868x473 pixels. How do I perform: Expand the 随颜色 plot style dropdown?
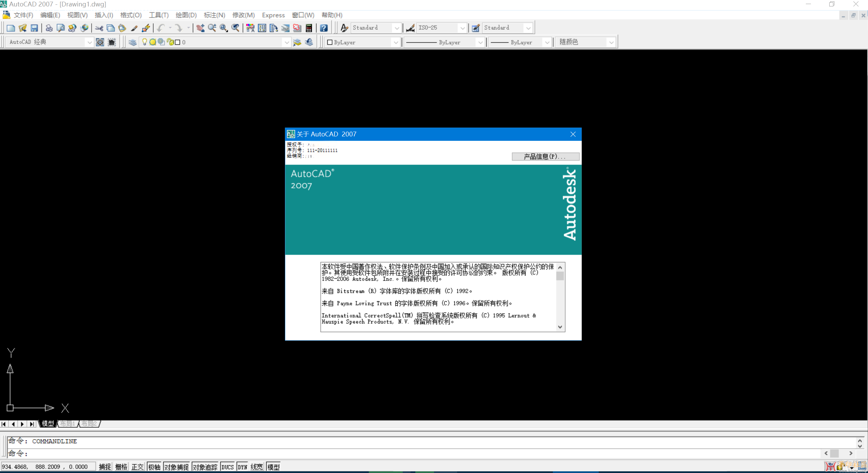(611, 42)
